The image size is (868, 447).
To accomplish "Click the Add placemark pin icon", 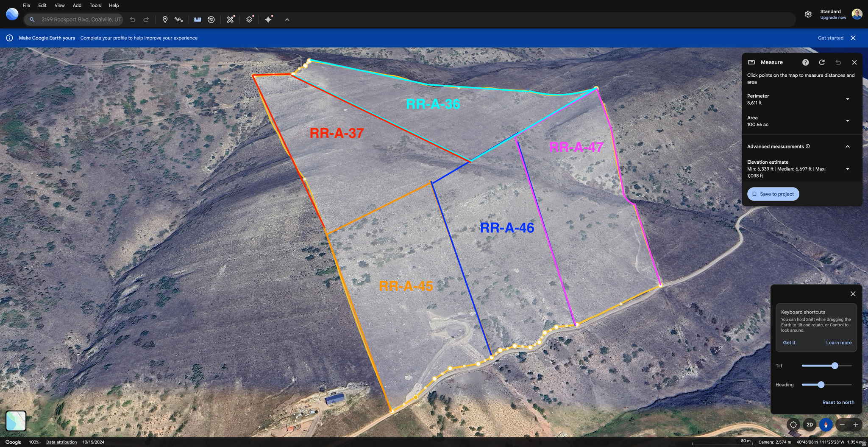I will tap(165, 20).
